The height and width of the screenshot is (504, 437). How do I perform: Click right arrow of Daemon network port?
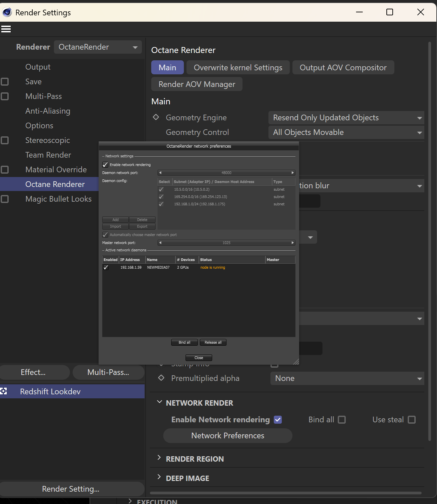[x=293, y=173]
